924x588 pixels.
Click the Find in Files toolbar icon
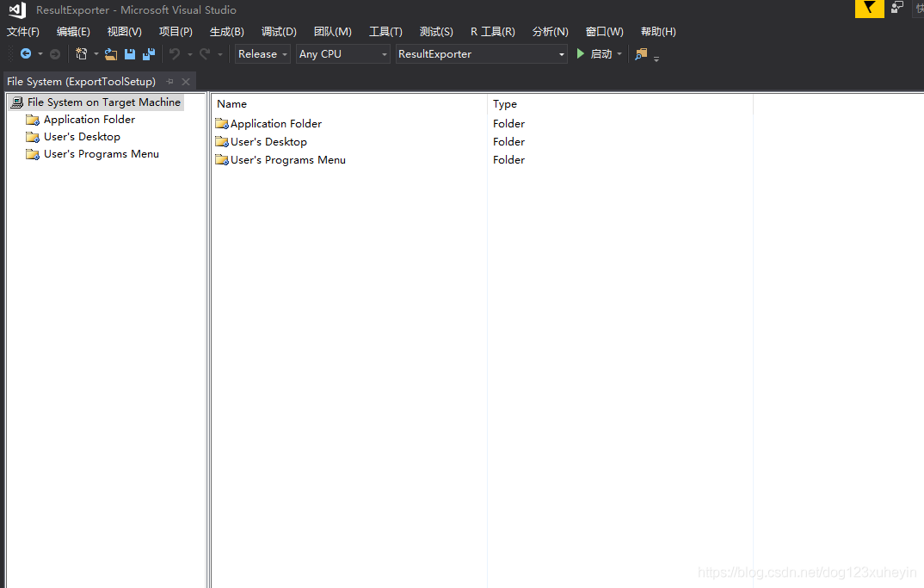pyautogui.click(x=639, y=53)
